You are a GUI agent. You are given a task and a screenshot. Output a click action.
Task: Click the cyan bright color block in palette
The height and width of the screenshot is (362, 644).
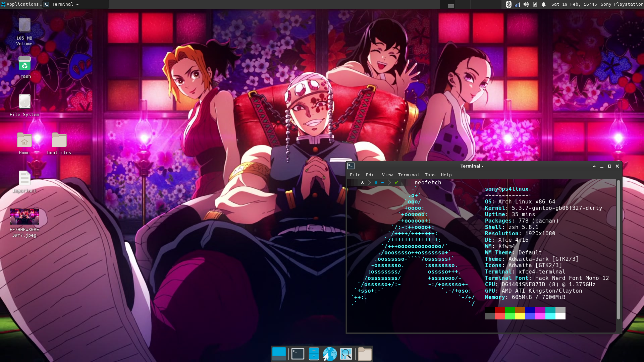click(x=550, y=316)
